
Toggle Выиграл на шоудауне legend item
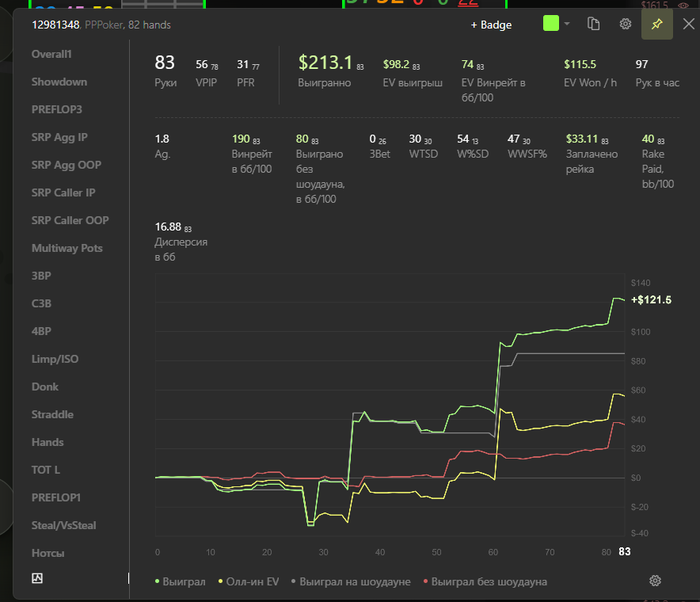pyautogui.click(x=350, y=581)
